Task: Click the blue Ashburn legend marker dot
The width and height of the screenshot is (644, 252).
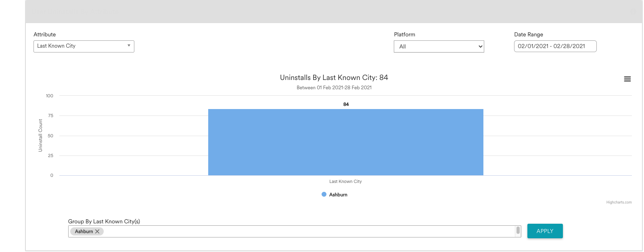Action: point(324,195)
